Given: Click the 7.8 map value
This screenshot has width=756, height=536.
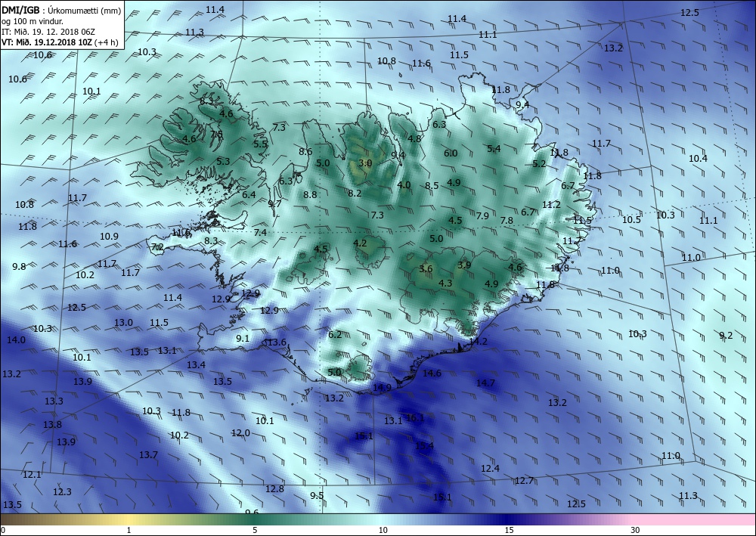Looking at the screenshot, I should point(507,220).
